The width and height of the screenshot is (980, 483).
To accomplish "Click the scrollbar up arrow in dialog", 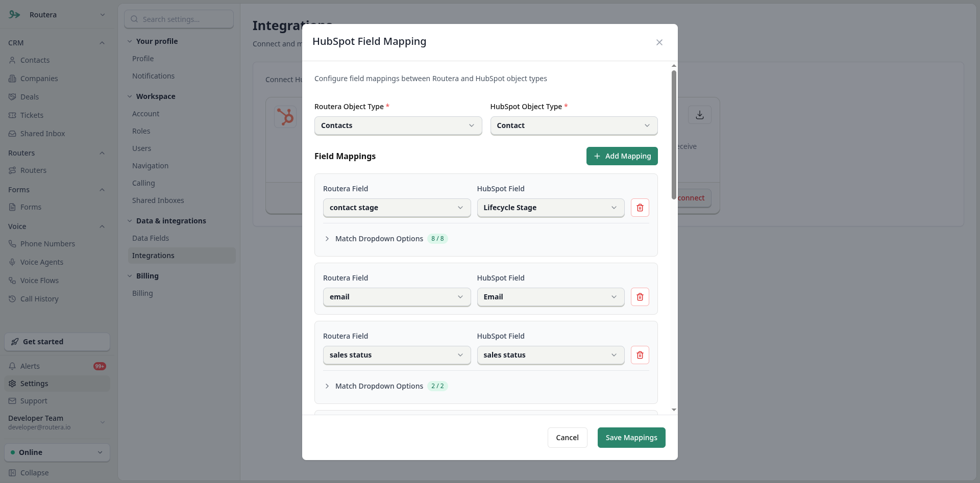I will [x=674, y=66].
